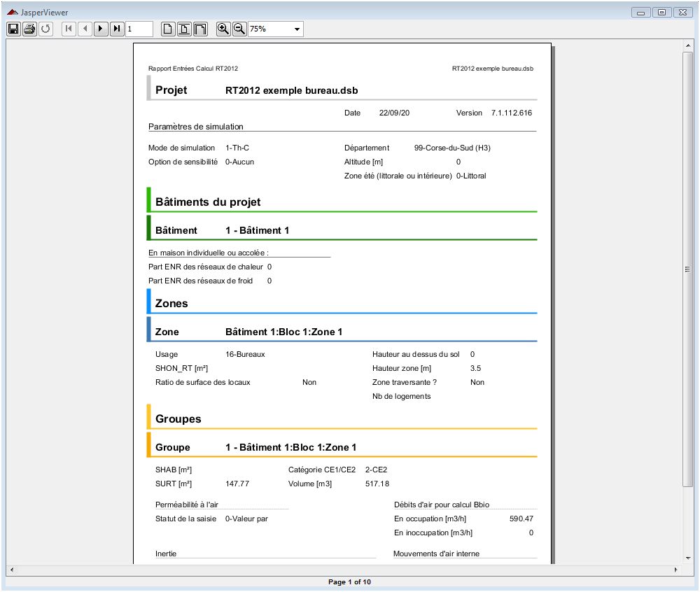Go to the previous page
700x592 pixels.
tap(85, 29)
